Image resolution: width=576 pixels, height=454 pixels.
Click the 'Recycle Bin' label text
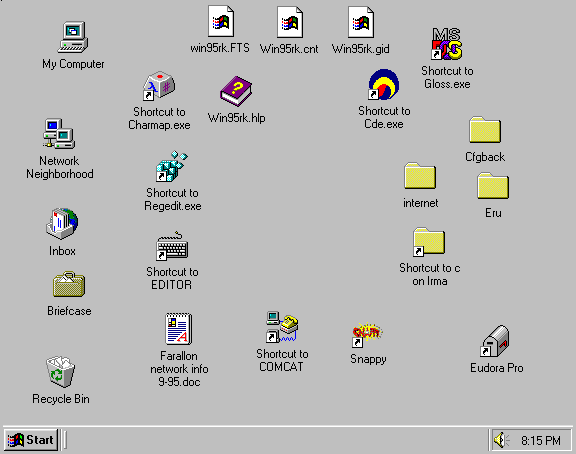61,399
